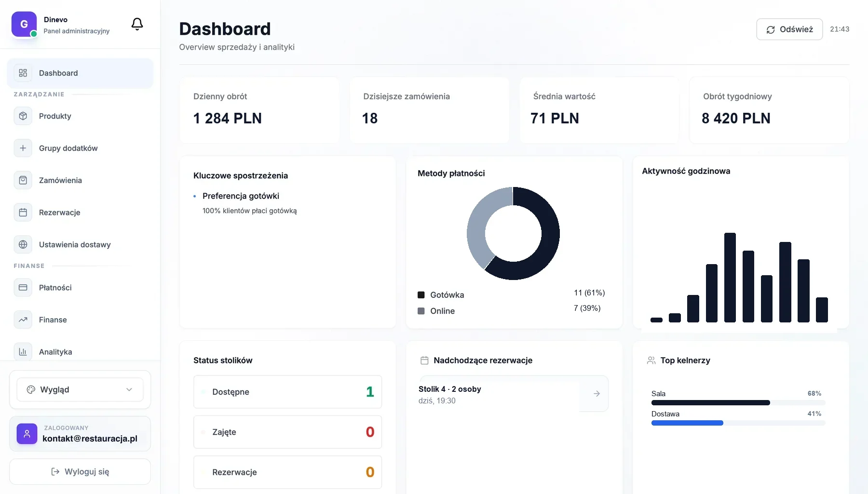Click the Dashboard grid icon
This screenshot has height=494, width=868.
click(23, 73)
